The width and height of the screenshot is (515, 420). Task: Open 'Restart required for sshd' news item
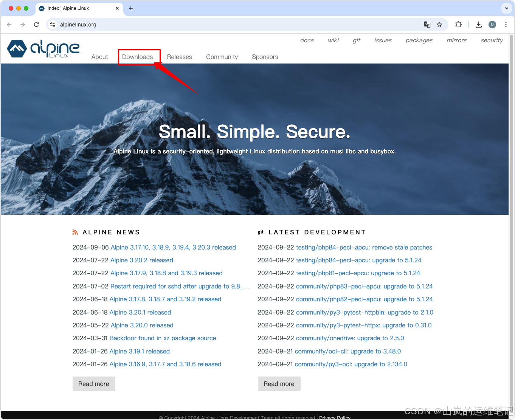pos(180,286)
